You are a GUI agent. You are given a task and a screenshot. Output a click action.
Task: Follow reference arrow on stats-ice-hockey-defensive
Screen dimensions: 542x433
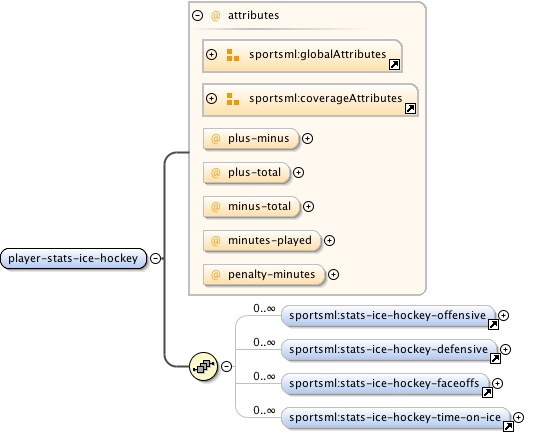495,358
